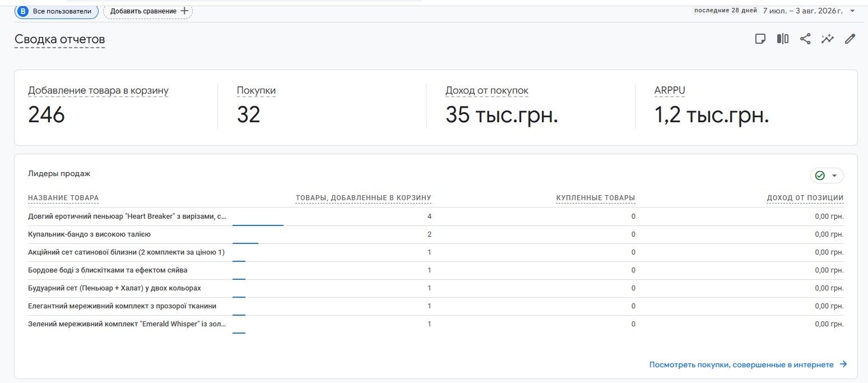
Task: Click the Сводка отчетов title
Action: [x=59, y=39]
